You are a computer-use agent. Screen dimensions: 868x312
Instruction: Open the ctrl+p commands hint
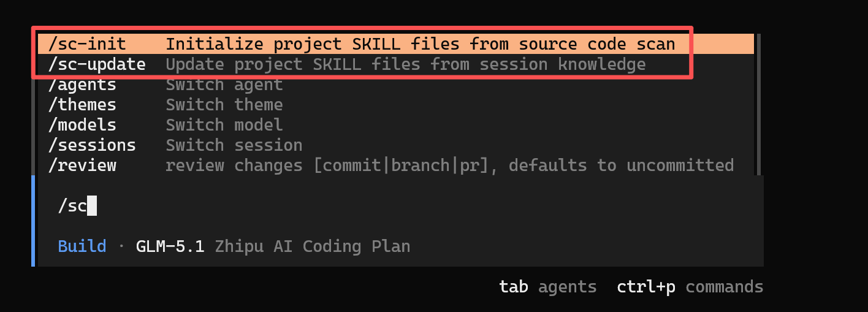click(x=690, y=287)
